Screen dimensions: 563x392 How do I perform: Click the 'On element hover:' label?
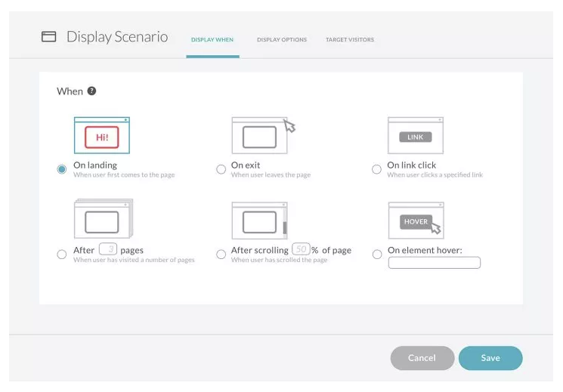click(x=425, y=250)
